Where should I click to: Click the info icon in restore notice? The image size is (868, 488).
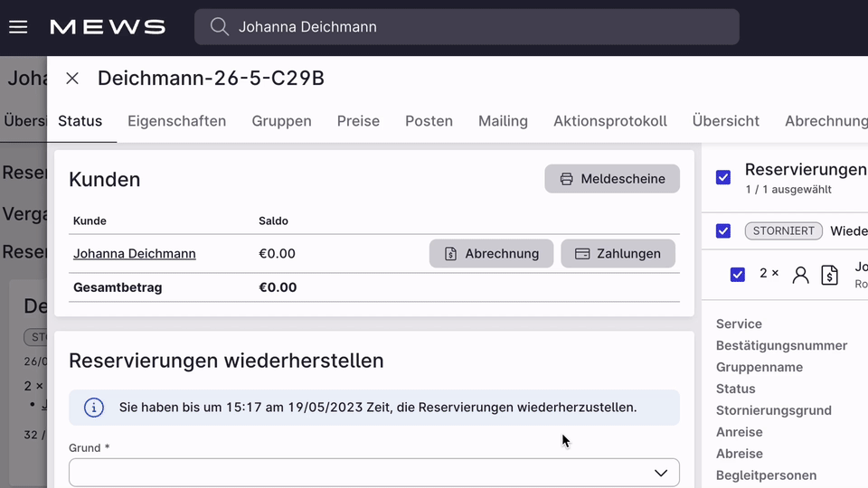[x=93, y=408]
